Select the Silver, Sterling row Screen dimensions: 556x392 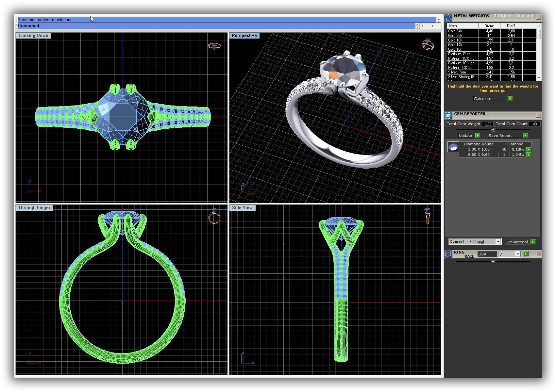491,77
